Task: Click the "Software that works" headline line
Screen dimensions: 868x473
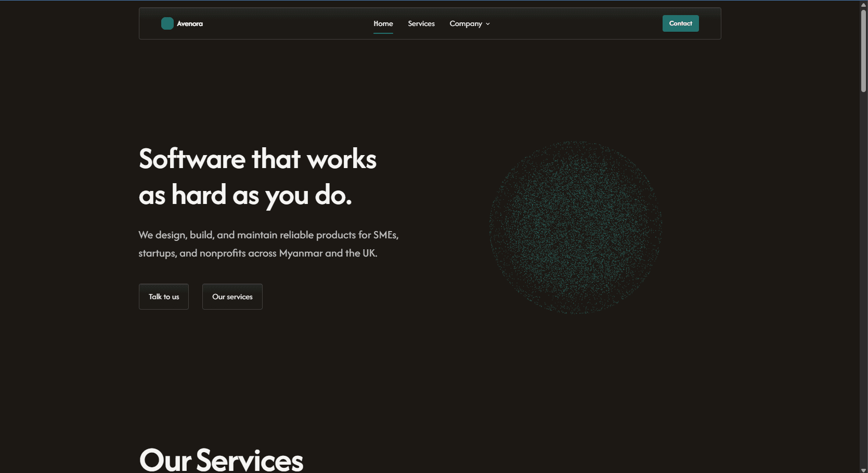Action: pyautogui.click(x=257, y=159)
